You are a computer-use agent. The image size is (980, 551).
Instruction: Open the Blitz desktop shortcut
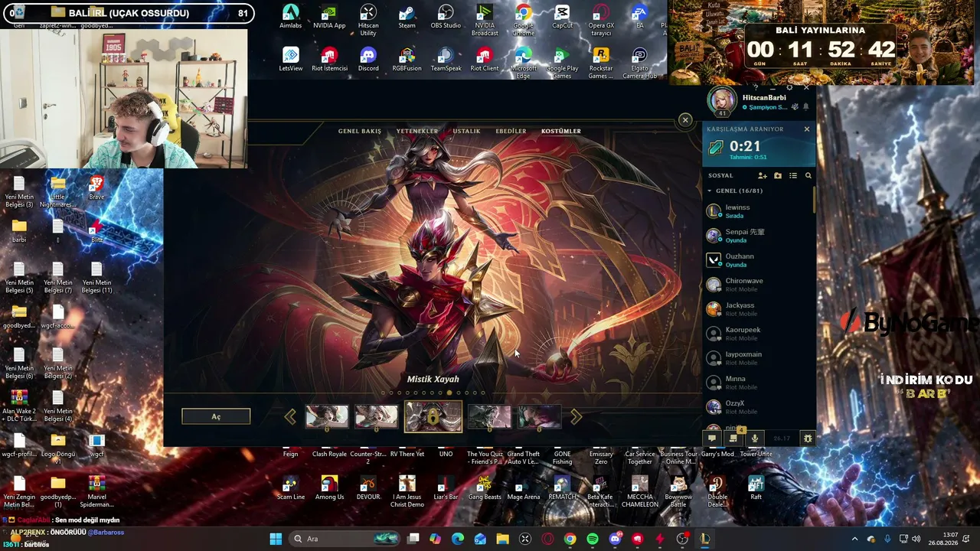pos(96,231)
